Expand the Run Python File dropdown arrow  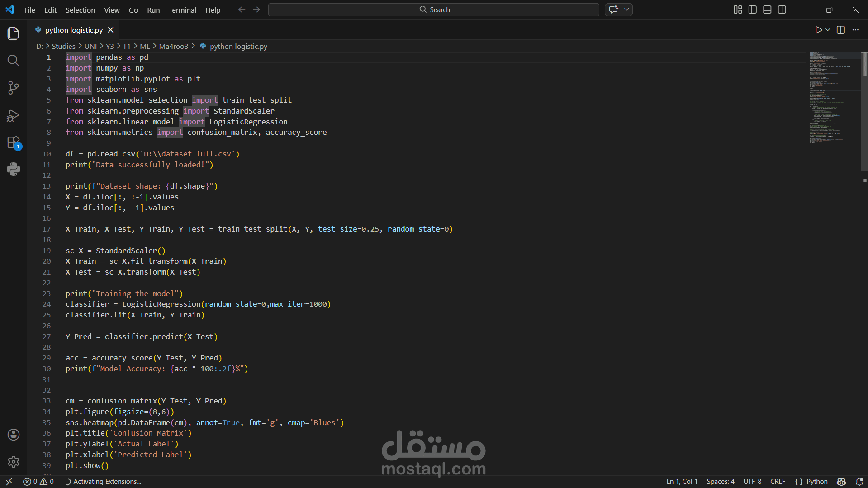(x=828, y=30)
